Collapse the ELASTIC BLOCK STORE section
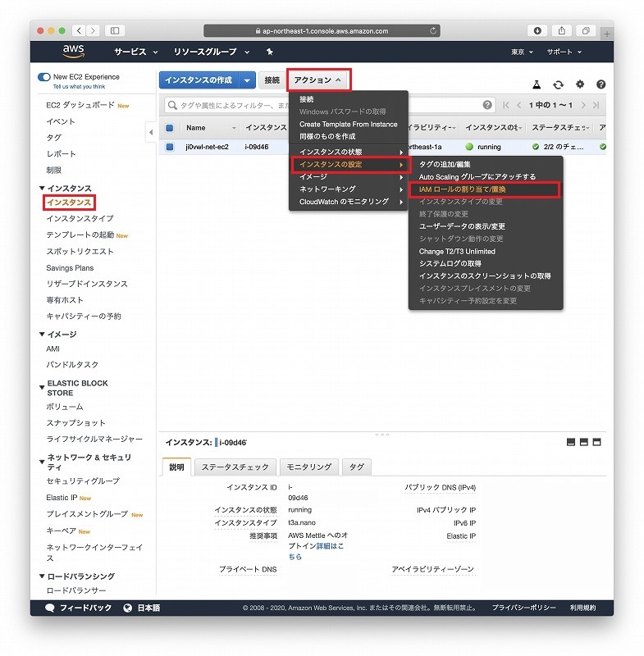The height and width of the screenshot is (656, 644). pos(42,387)
